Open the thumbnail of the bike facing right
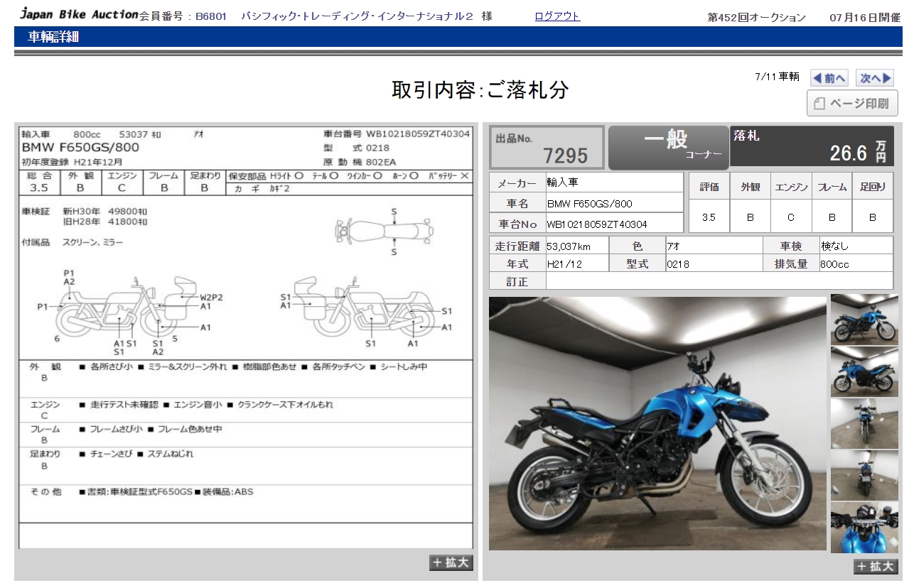This screenshot has width=909, height=588. coord(864,320)
